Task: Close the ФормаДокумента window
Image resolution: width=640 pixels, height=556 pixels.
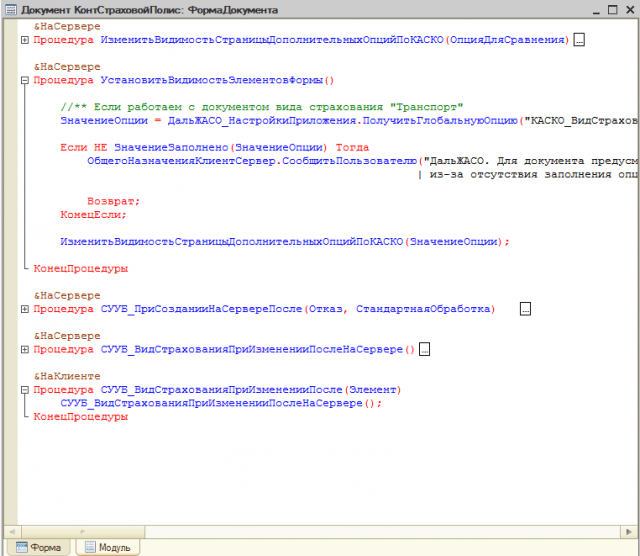Action: pos(630,10)
